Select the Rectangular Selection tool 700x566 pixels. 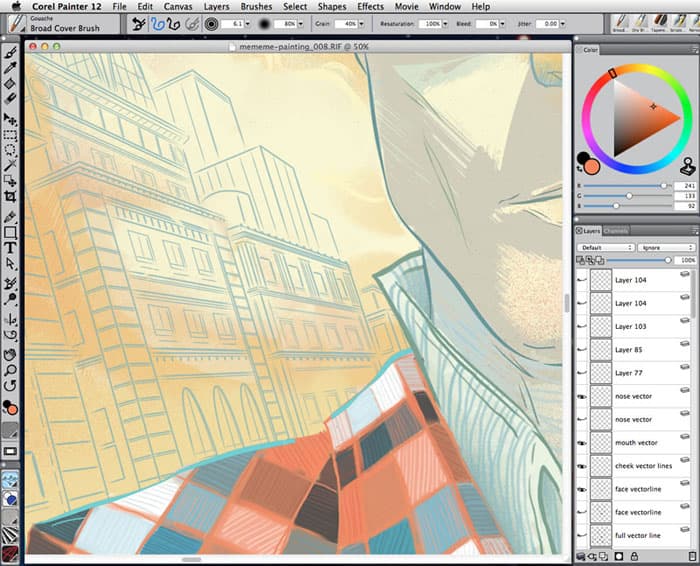tap(10, 135)
